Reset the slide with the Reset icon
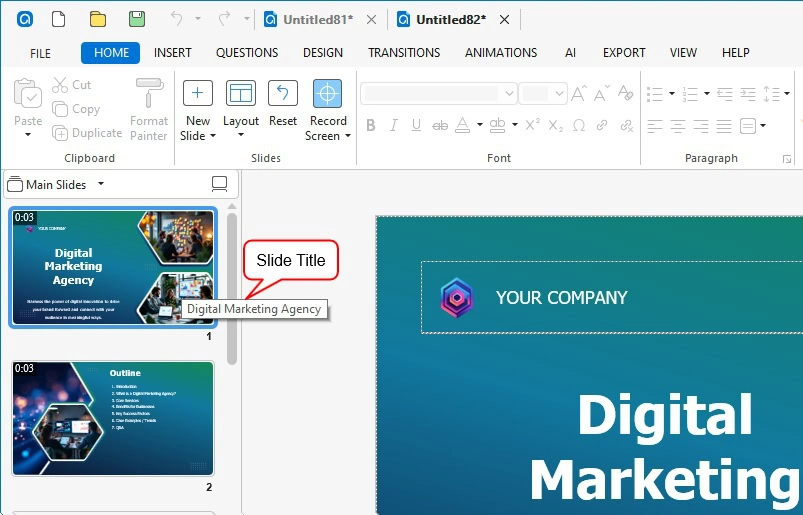803x515 pixels. (283, 94)
